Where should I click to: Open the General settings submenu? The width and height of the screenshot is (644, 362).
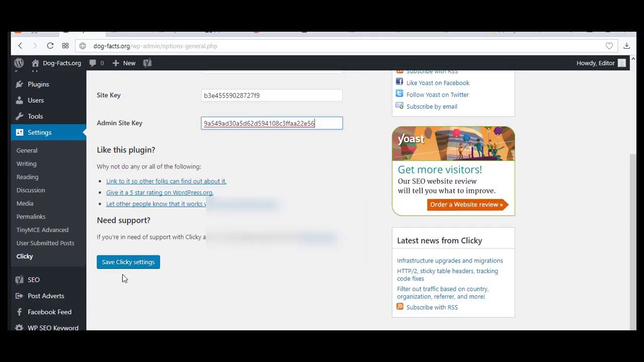coord(27,150)
